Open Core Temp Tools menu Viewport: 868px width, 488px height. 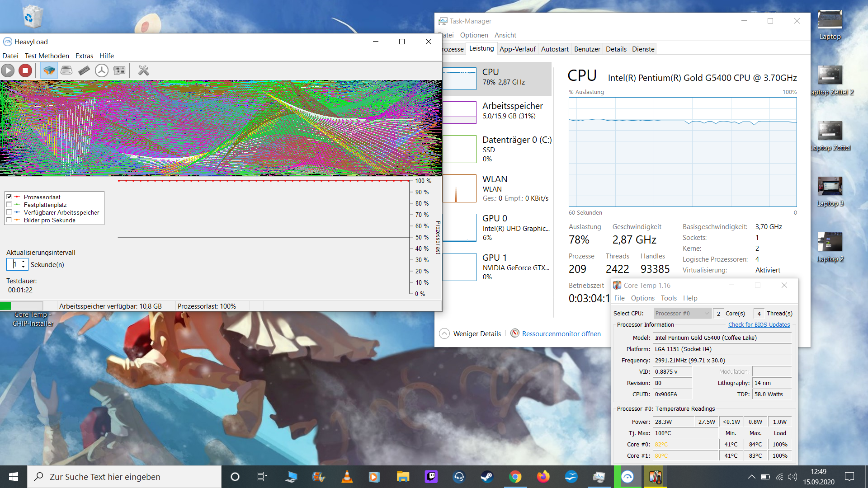point(669,298)
